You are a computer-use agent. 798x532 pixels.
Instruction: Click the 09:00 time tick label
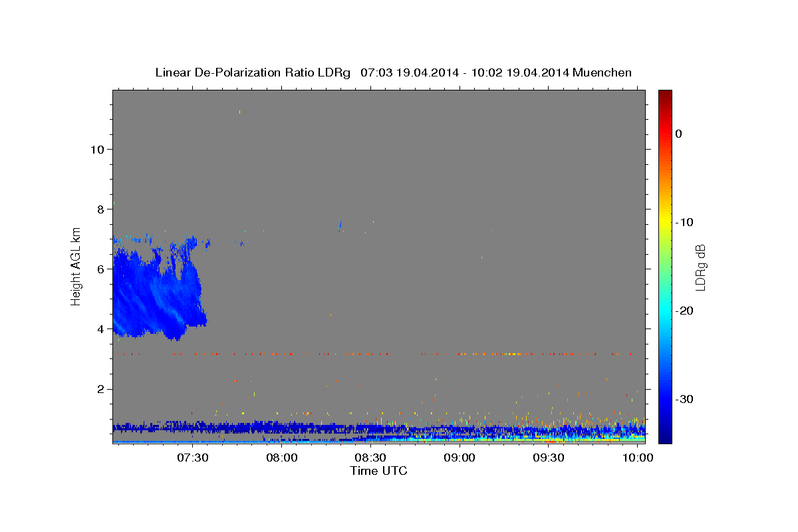coord(460,458)
